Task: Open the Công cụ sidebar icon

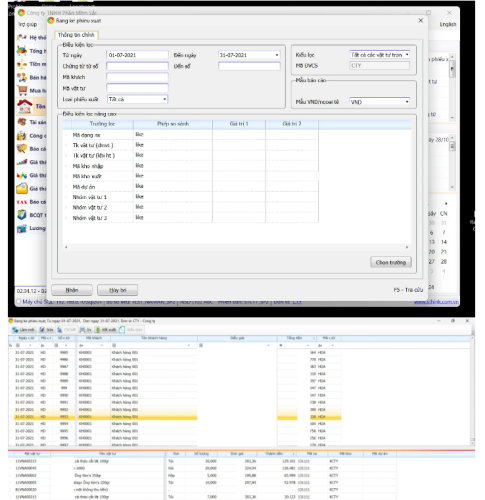Action: 22,136
